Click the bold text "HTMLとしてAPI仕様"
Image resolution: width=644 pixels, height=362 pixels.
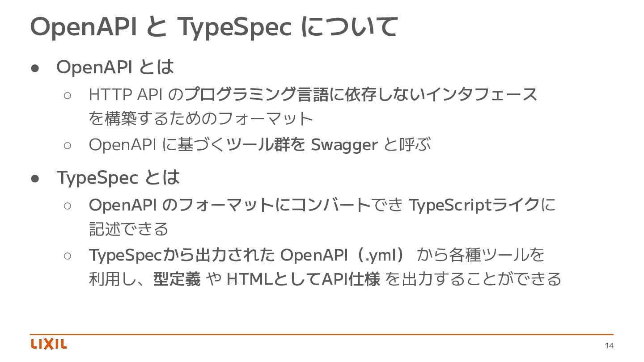pos(304,279)
